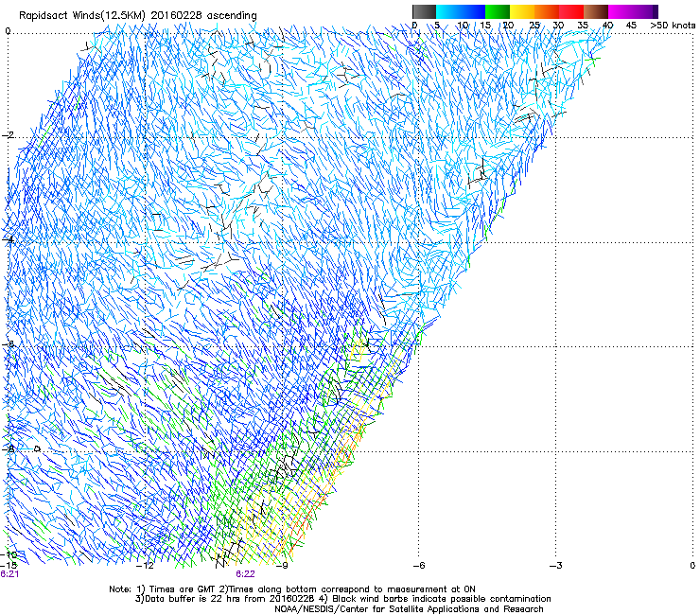Click the '0' longitude label at bottom right
This screenshot has width=700, height=615.
pyautogui.click(x=692, y=566)
